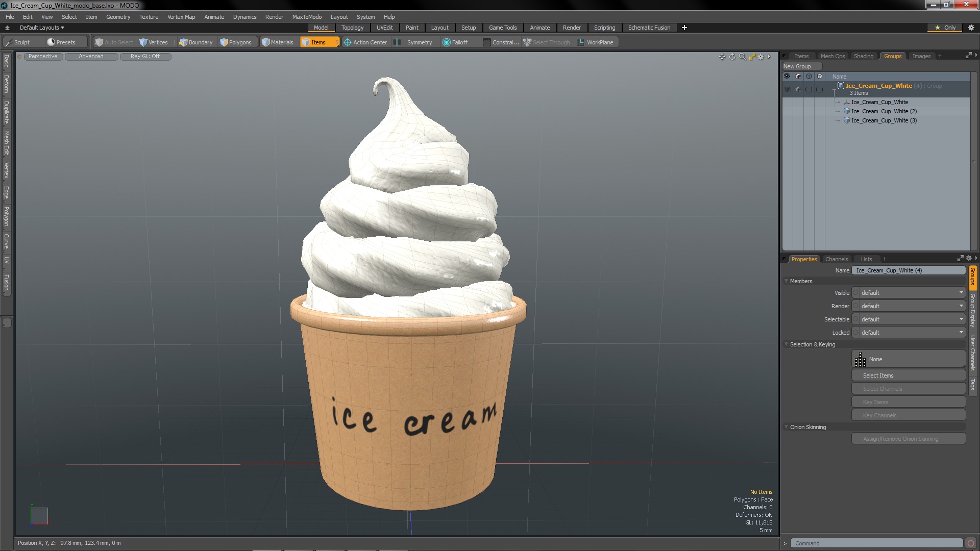The width and height of the screenshot is (980, 551).
Task: Open layout settings gear at top right
Action: (971, 28)
